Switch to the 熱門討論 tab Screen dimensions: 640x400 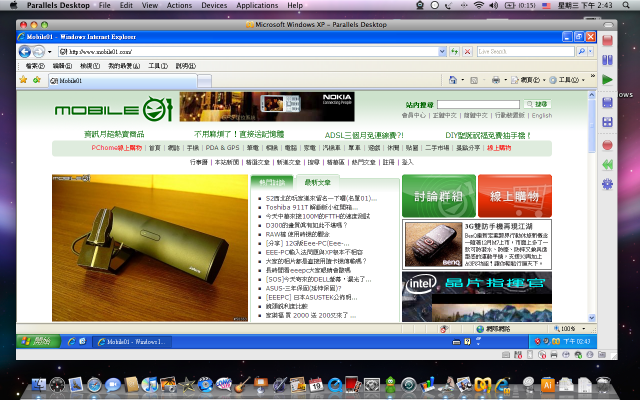point(272,182)
